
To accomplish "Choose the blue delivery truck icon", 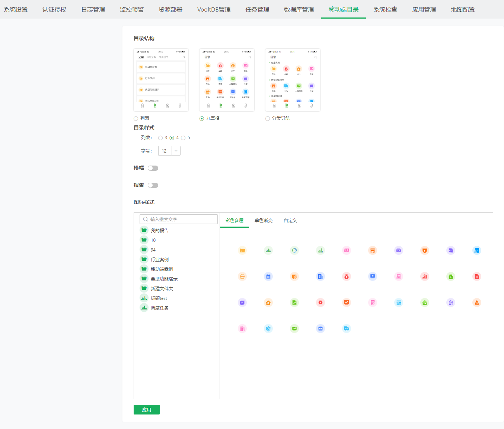I will click(x=347, y=329).
